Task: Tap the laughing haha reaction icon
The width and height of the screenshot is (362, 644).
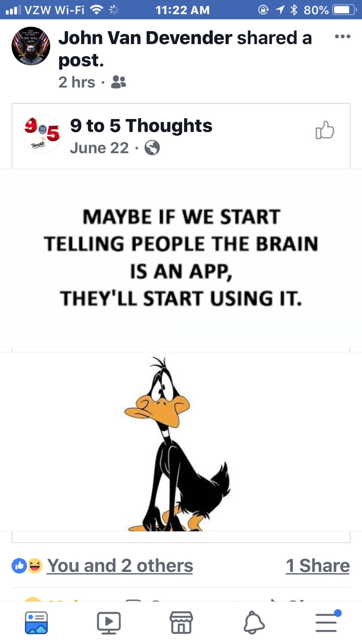Action: pos(35,566)
